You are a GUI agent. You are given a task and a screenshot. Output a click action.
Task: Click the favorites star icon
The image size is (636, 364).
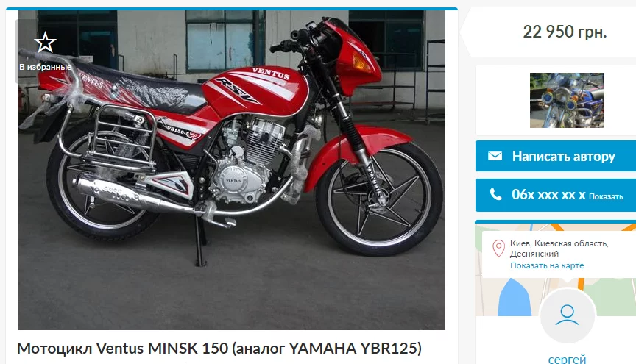[45, 43]
